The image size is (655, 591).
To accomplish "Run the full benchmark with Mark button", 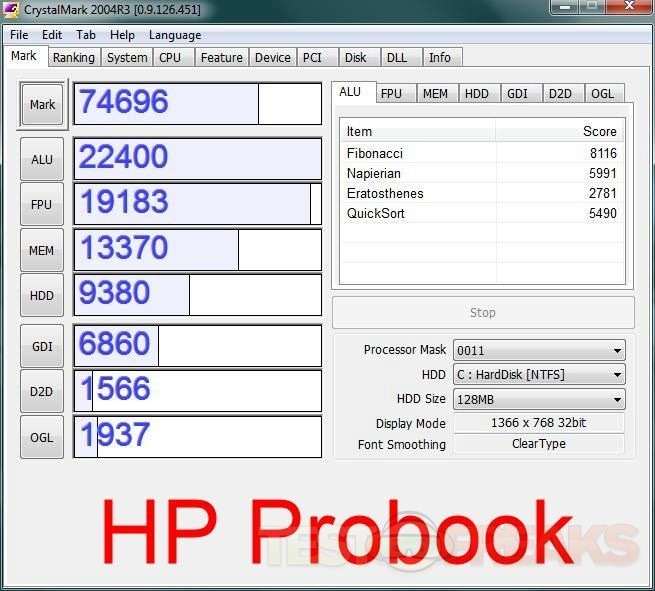I will (42, 105).
